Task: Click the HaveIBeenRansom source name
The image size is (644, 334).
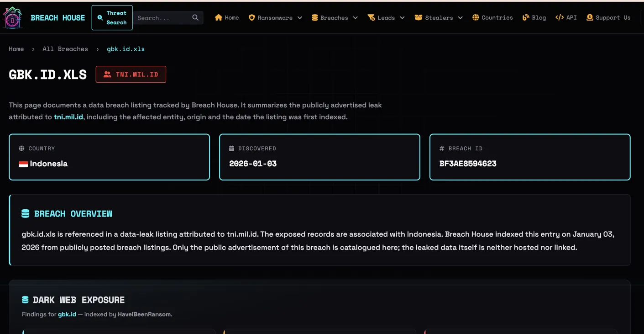Action: click(x=144, y=314)
